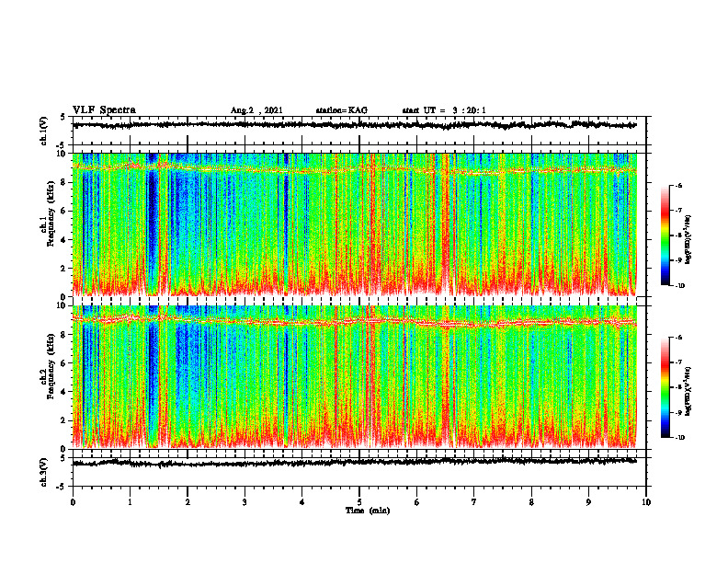Click the ch.2 color scale bar

pos(665,387)
